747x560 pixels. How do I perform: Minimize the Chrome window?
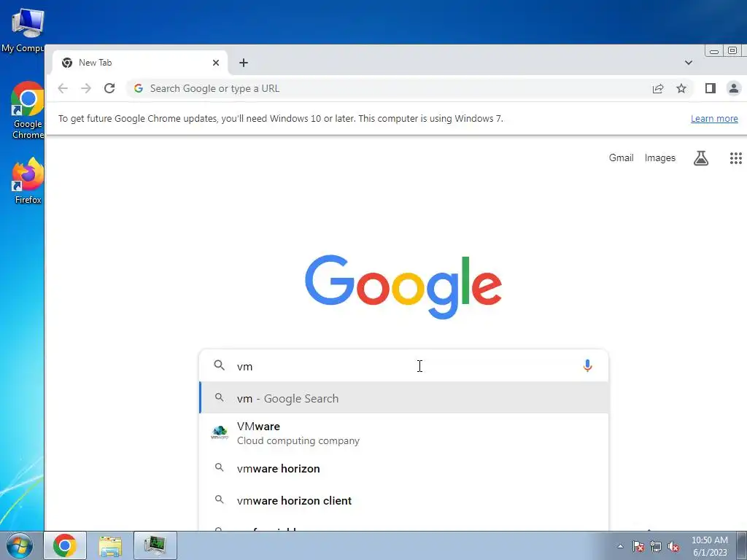713,51
